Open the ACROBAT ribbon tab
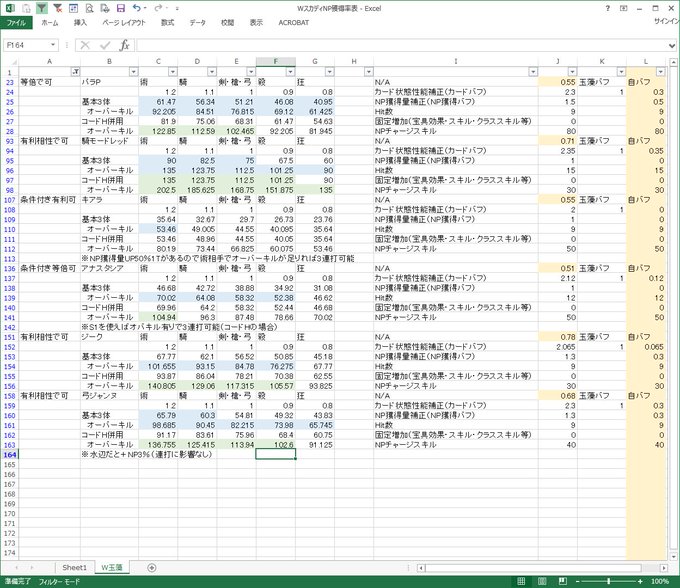This screenshot has height=588, width=680. point(294,23)
